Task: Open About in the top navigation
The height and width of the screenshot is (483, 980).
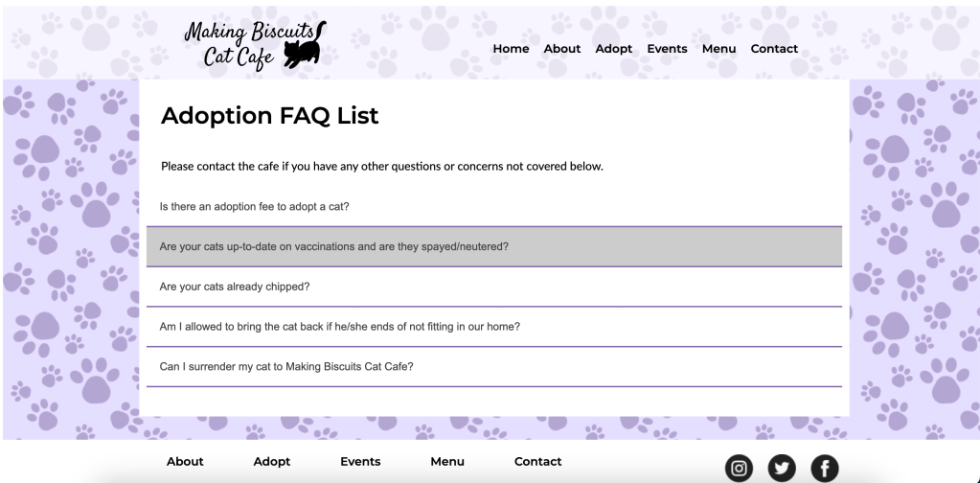Action: click(562, 50)
